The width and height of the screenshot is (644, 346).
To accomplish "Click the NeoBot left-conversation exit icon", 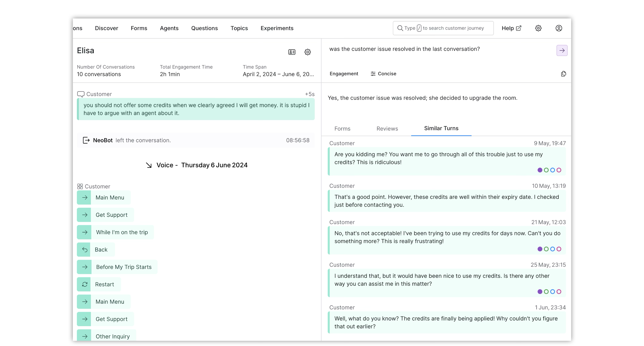I will click(86, 140).
